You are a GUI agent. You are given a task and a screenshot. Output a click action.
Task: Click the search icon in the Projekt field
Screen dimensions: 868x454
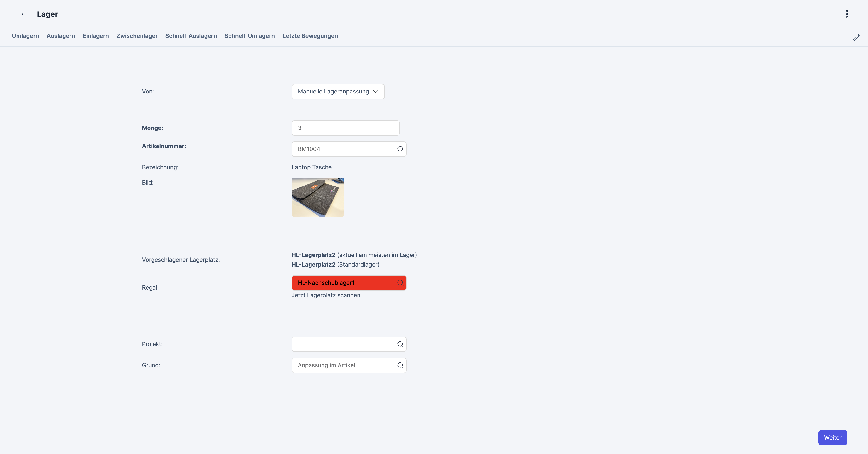pos(400,344)
